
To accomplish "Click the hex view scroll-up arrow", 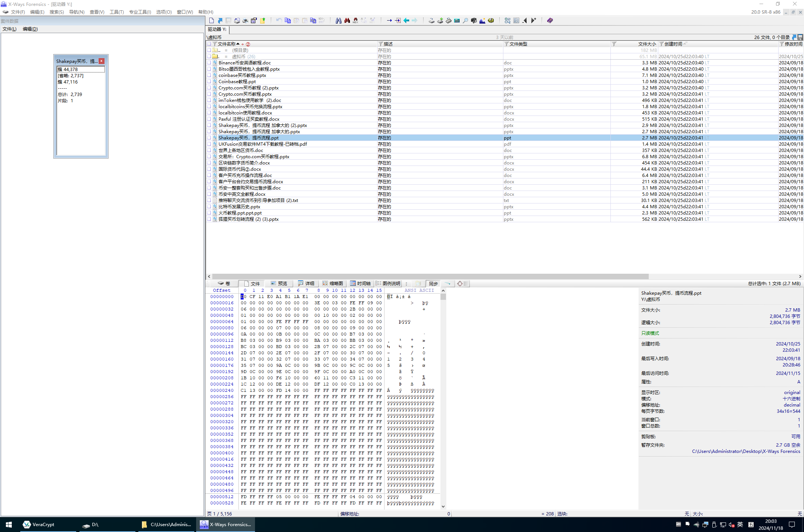I will tap(443, 291).
